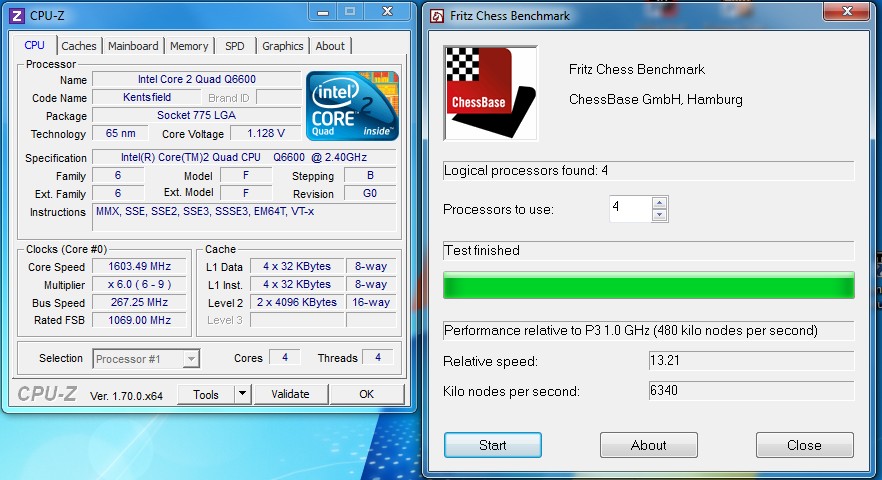Go to the Graphics tab

(282, 46)
